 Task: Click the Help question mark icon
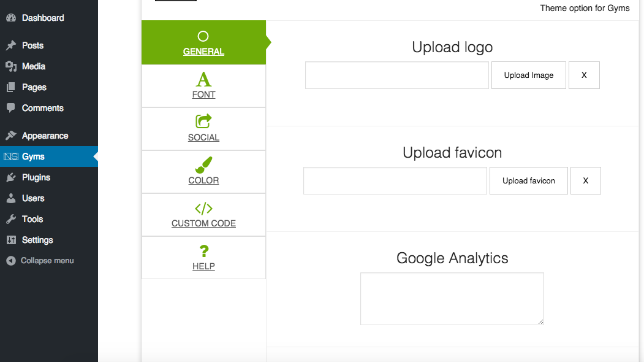203,251
